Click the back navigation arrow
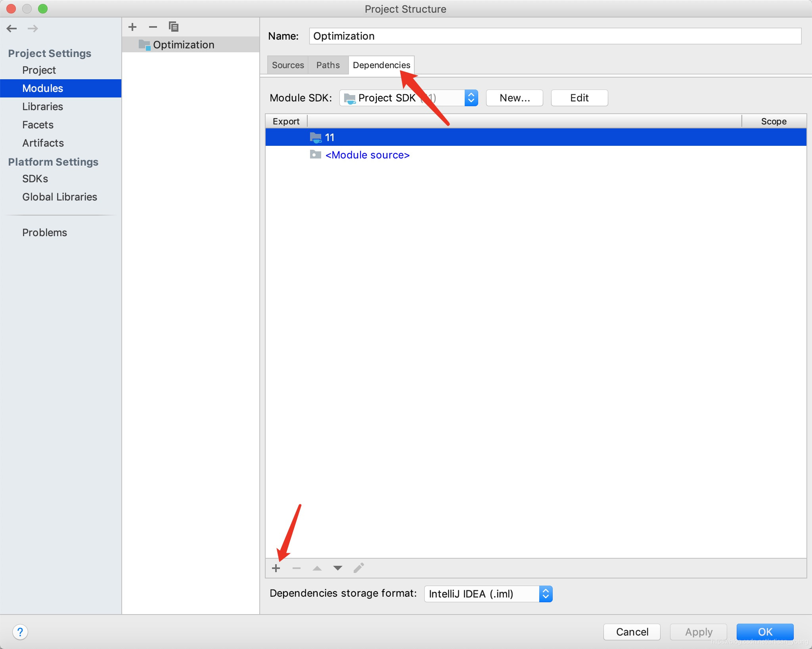Viewport: 812px width, 649px height. 12,29
